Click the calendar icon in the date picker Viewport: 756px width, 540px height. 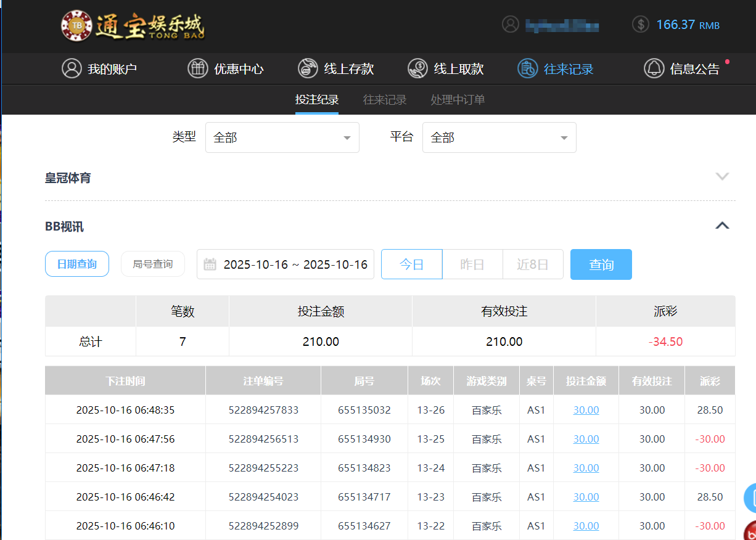[x=210, y=264]
